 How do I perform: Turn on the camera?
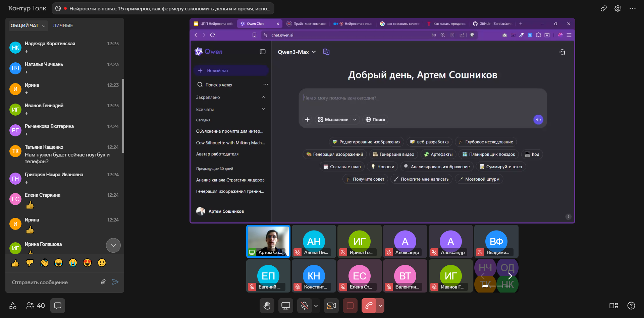click(x=331, y=306)
